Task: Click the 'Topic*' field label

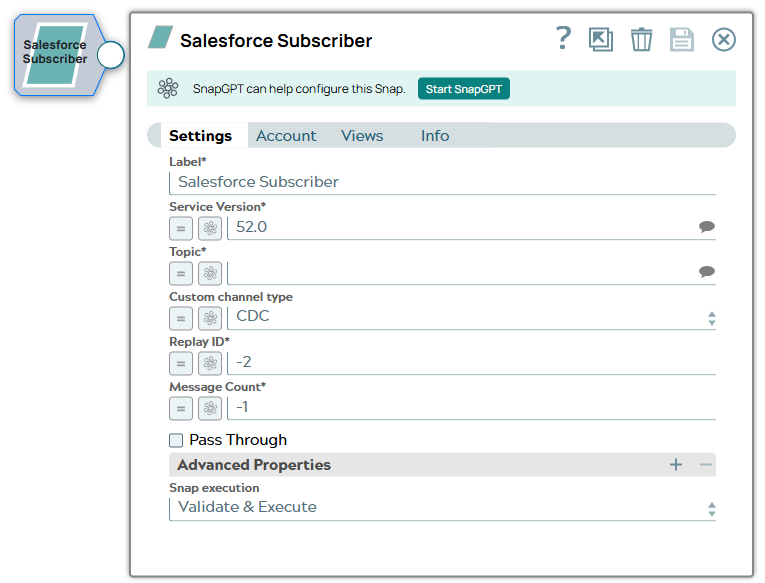Action: click(187, 252)
